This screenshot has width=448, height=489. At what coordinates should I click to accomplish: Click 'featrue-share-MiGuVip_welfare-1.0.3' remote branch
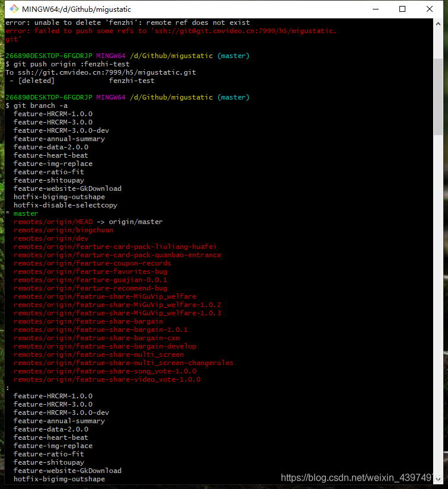(148, 313)
